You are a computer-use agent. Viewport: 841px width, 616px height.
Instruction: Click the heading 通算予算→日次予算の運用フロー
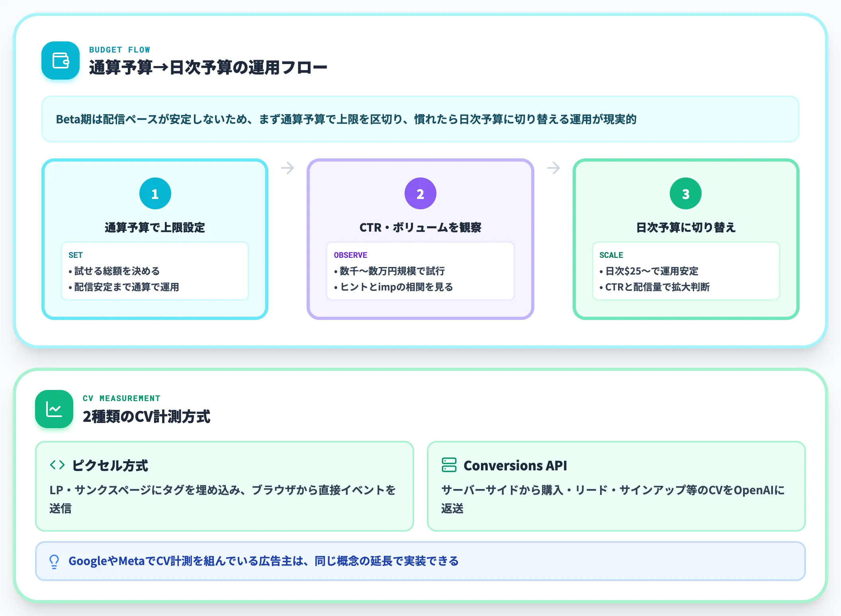(x=208, y=67)
